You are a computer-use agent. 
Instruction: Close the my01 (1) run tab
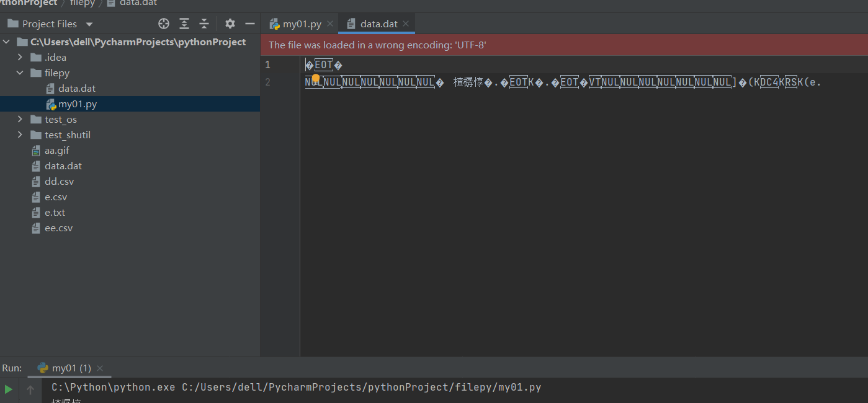(x=100, y=368)
